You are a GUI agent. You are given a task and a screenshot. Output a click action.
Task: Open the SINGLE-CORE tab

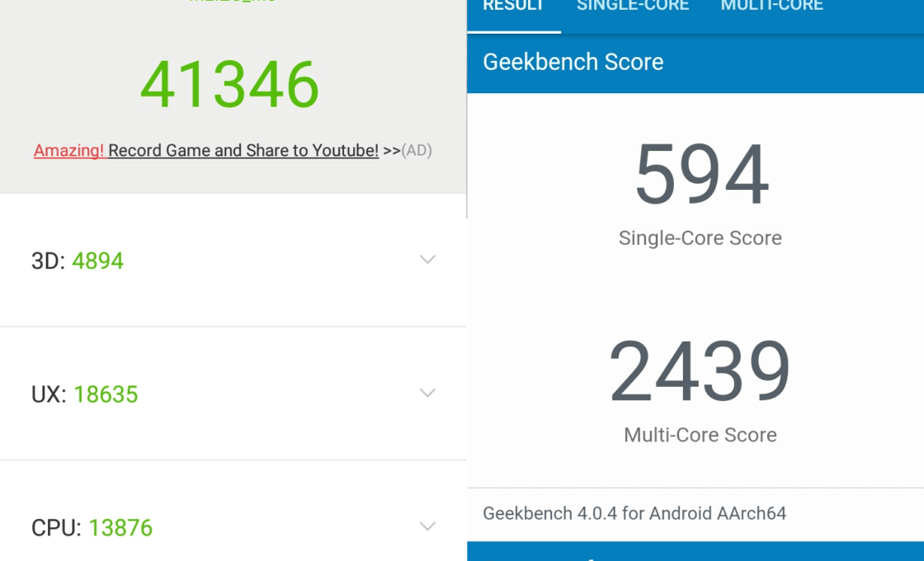(633, 7)
